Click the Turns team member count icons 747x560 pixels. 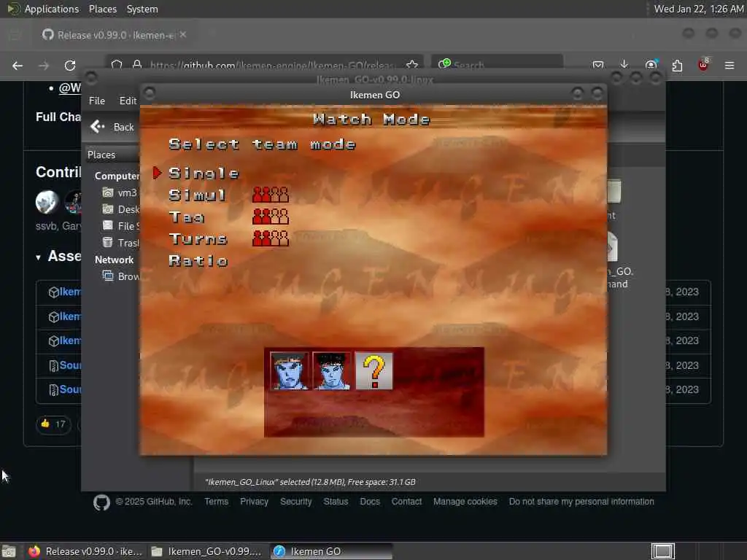[271, 238]
